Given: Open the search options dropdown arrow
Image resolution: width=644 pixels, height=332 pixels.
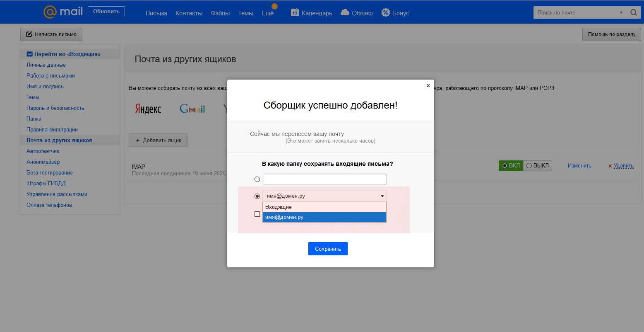Looking at the screenshot, I should [x=621, y=13].
